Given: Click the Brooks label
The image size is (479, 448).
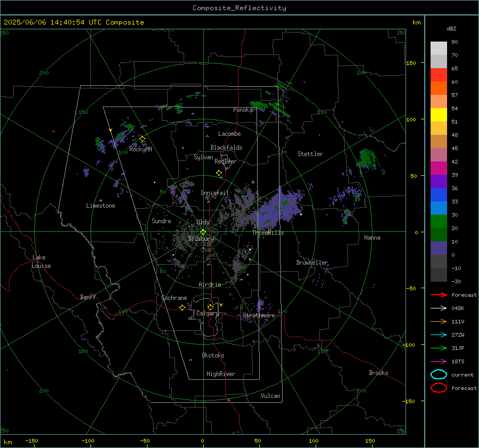Looking at the screenshot, I should pos(378,373).
